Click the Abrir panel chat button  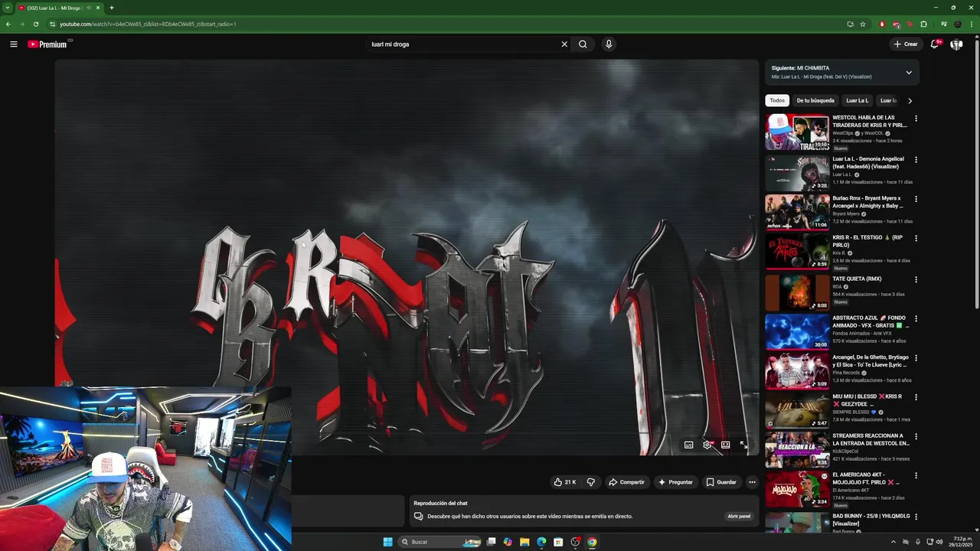(739, 517)
